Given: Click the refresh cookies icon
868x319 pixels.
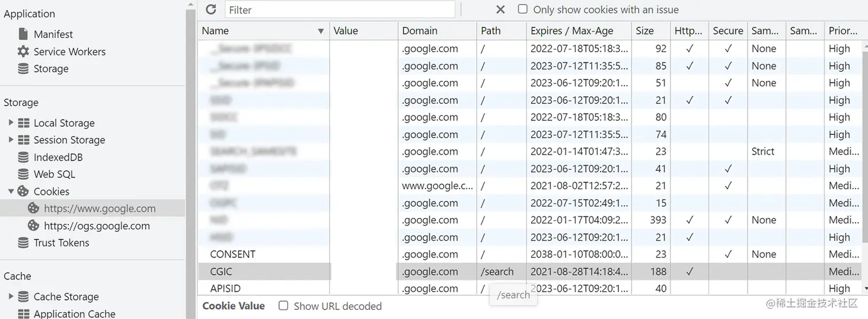Looking at the screenshot, I should [x=211, y=9].
